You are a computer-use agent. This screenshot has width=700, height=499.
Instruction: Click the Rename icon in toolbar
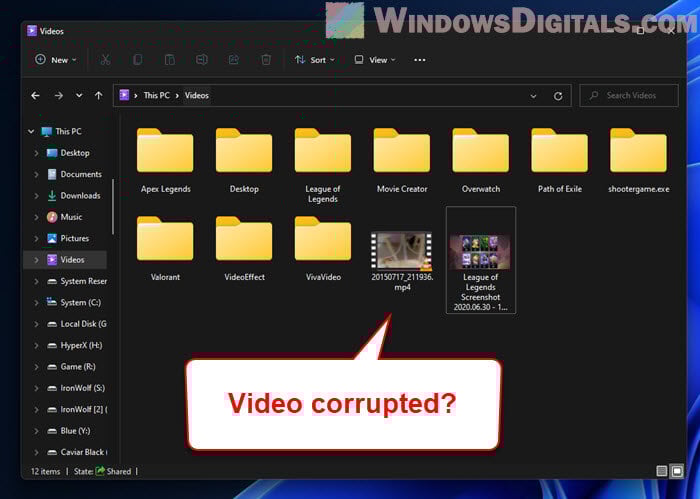click(202, 60)
